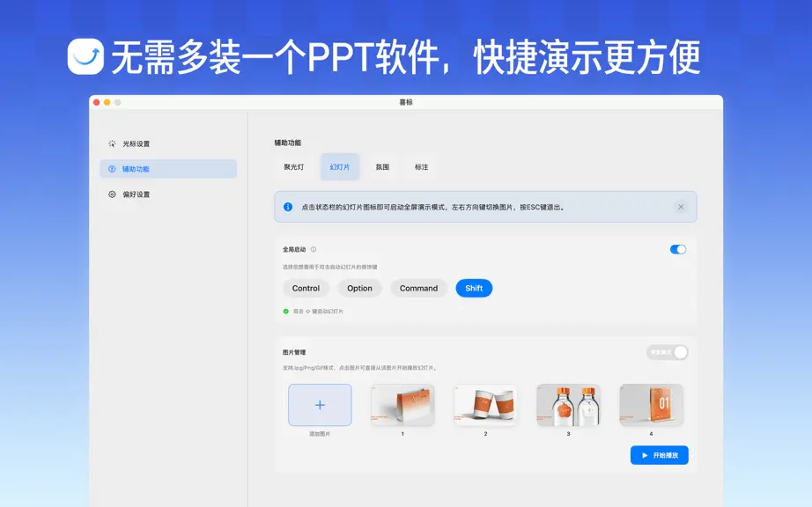
Task: Select slide thumbnail 2 with cups
Action: coord(486,405)
